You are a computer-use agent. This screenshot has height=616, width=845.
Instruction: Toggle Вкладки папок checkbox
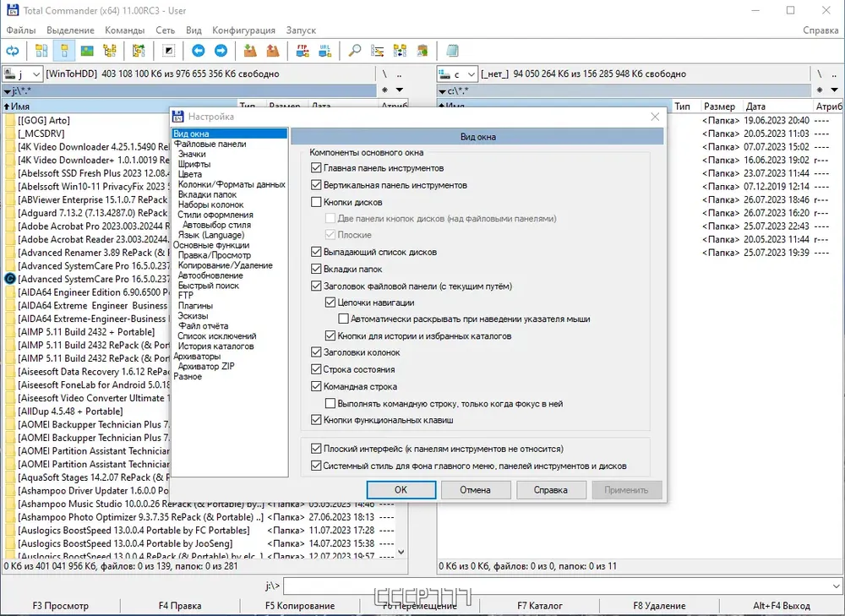click(x=316, y=269)
